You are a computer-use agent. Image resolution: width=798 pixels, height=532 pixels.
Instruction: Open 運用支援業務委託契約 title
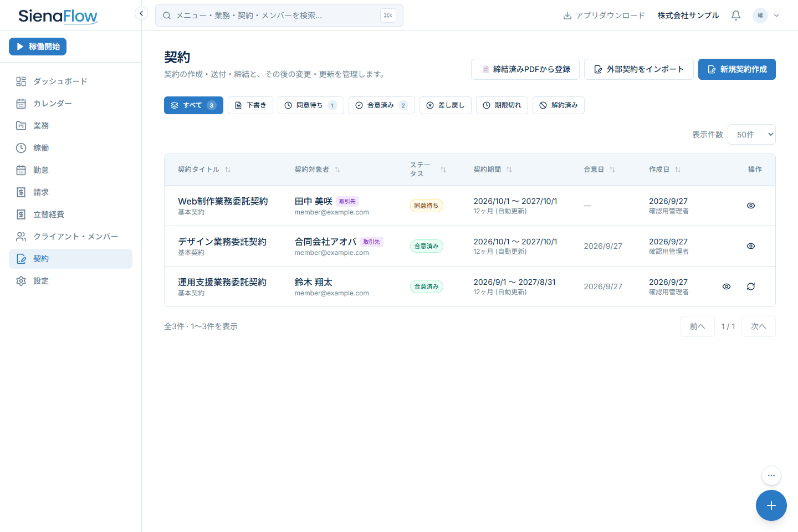tap(222, 282)
